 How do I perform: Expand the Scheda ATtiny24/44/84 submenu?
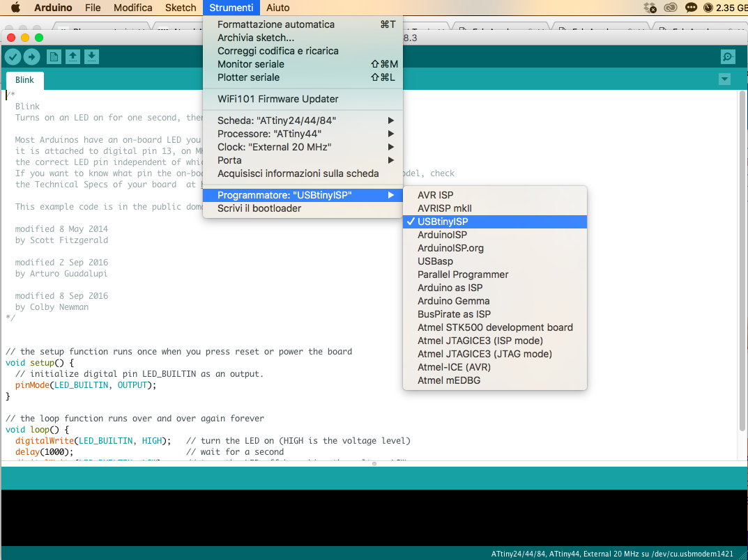point(303,120)
